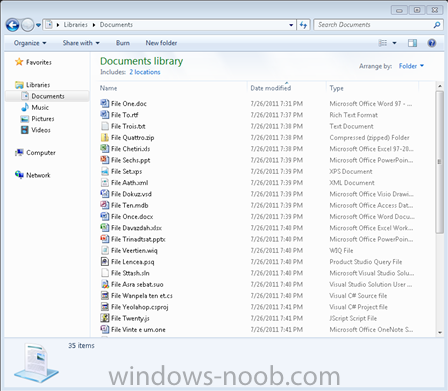This screenshot has height=391, width=448.
Task: Click the PowerPoint icon of File Sechs.ppt
Action: (x=105, y=160)
